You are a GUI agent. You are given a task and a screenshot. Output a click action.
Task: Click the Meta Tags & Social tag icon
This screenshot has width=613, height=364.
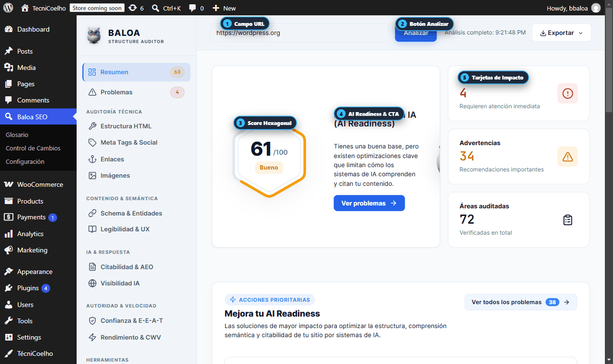pos(92,142)
